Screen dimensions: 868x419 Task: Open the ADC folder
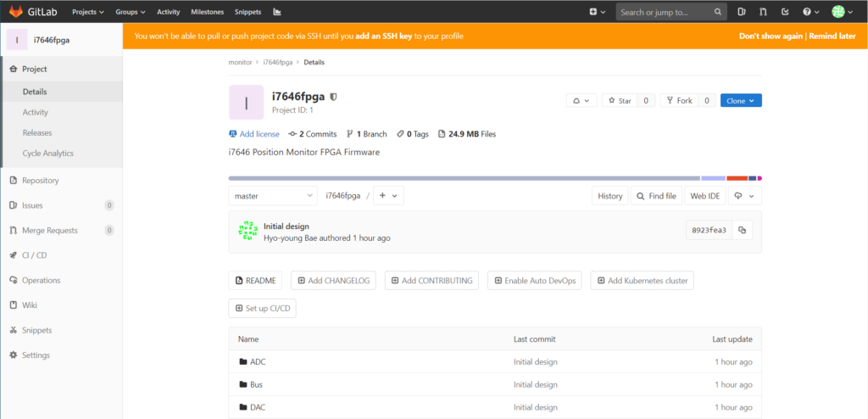pos(258,362)
